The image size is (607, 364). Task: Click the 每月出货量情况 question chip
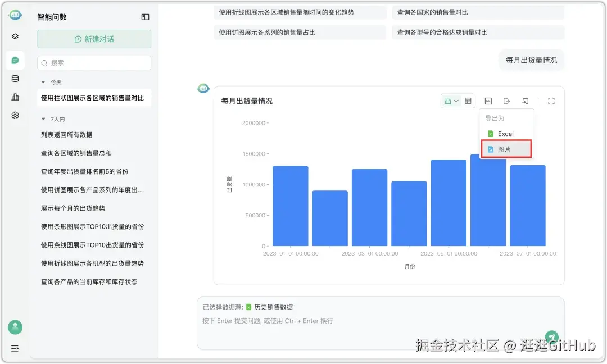[531, 60]
